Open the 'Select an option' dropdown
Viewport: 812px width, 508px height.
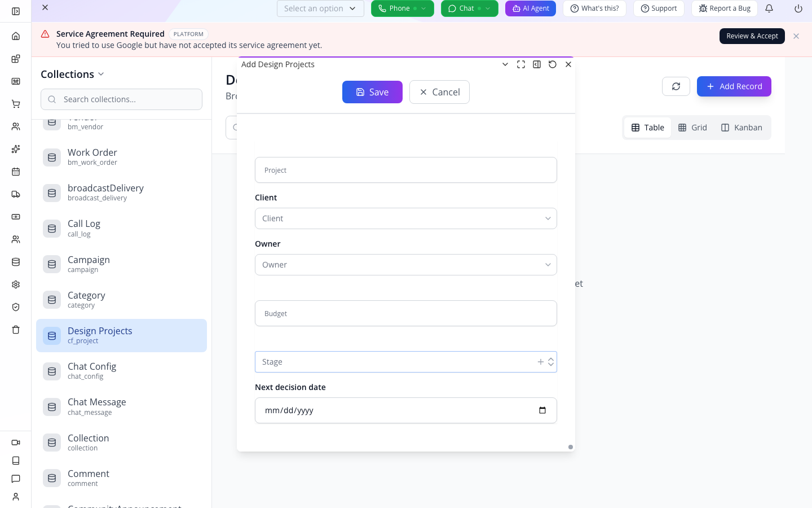click(x=320, y=8)
